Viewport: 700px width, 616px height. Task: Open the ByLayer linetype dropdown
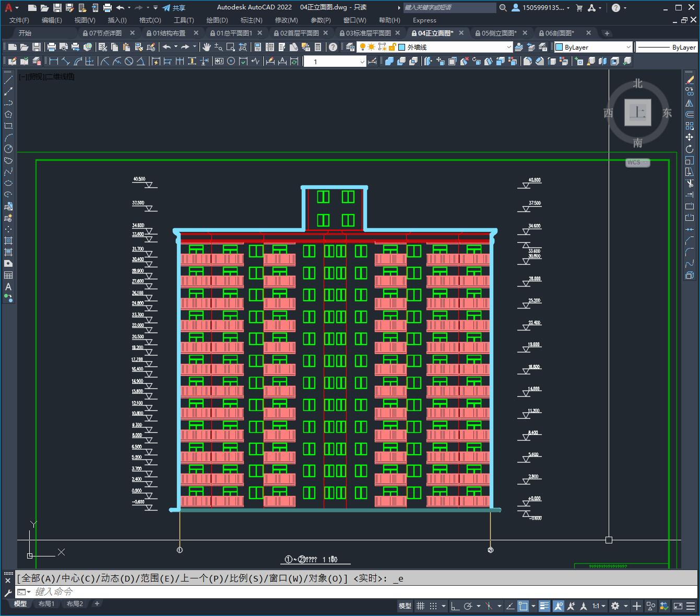(x=667, y=47)
